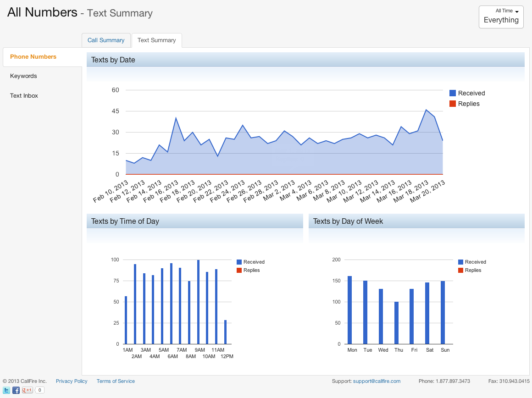Open the All Time Everything dropdown
532x398 pixels.
501,17
